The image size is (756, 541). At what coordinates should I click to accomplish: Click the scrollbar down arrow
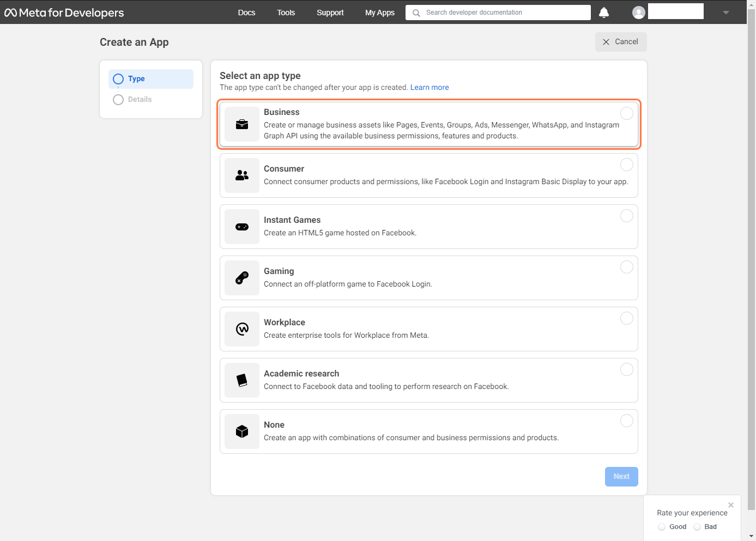[752, 537]
